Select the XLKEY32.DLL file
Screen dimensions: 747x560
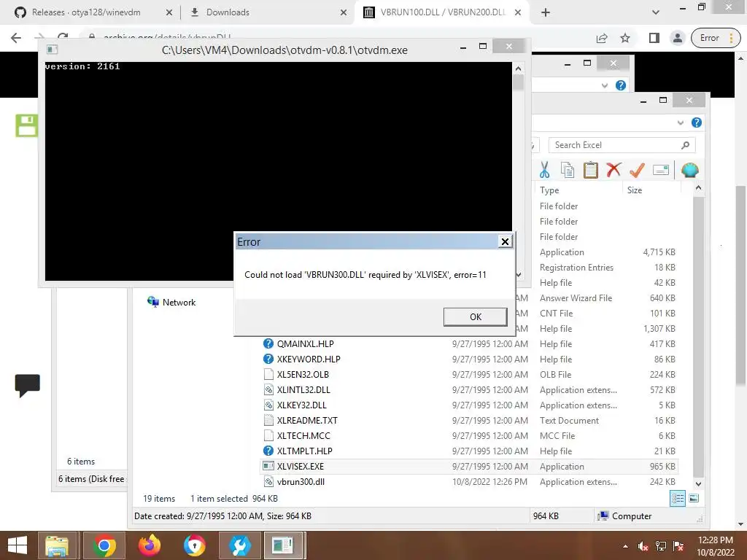301,405
